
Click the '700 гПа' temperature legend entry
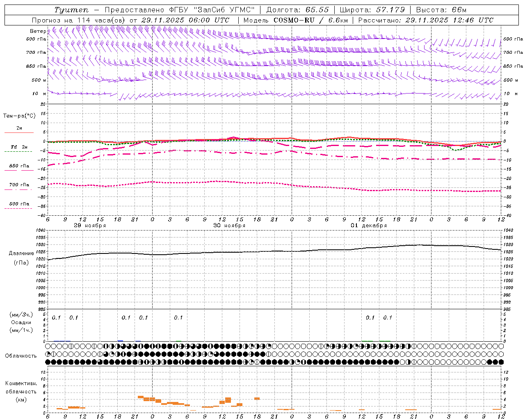(x=19, y=185)
